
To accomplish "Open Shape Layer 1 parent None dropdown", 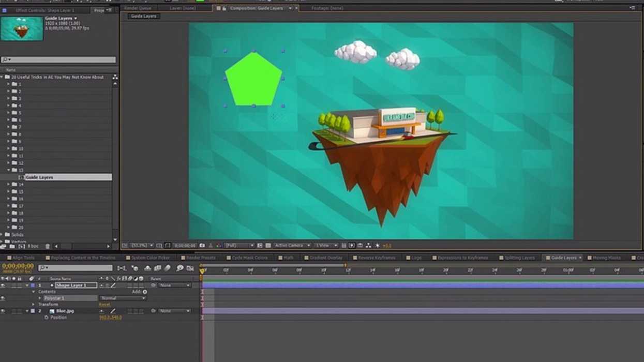I will pyautogui.click(x=175, y=285).
